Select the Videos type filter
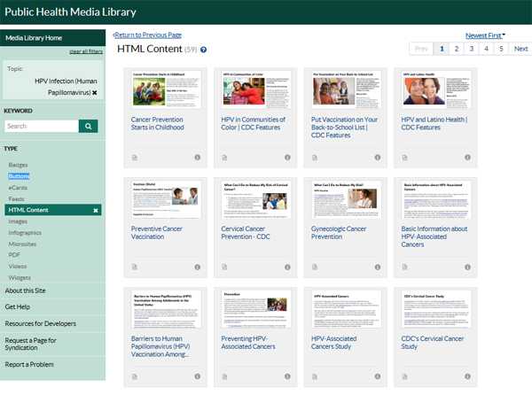 pyautogui.click(x=18, y=266)
